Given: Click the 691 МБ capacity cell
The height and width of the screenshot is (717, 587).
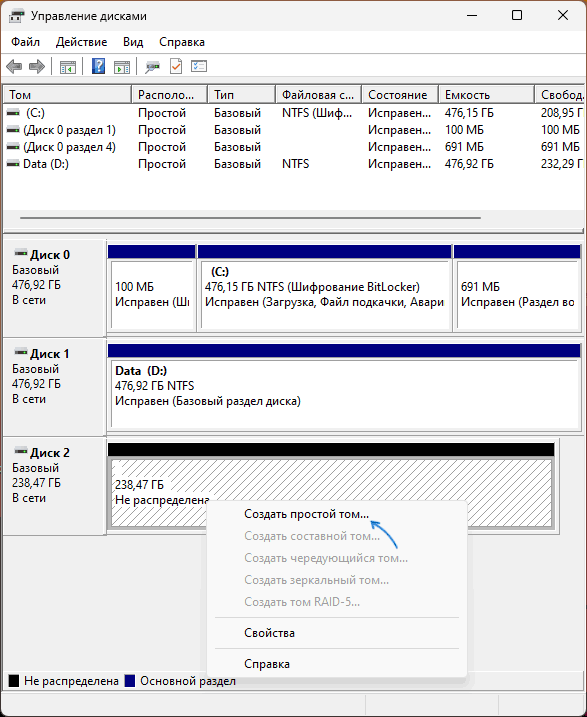Looking at the screenshot, I should (x=464, y=147).
